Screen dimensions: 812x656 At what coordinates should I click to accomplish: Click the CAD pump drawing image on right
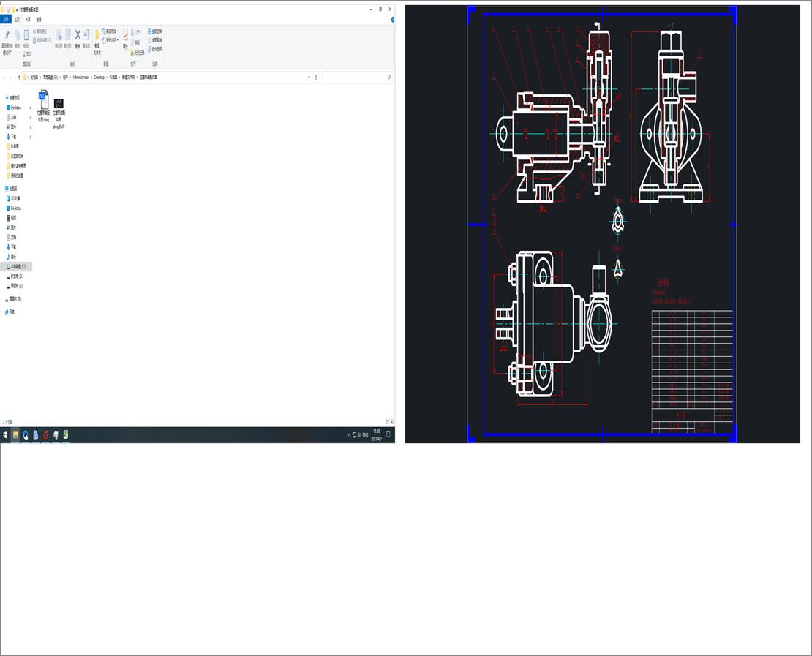pos(602,224)
